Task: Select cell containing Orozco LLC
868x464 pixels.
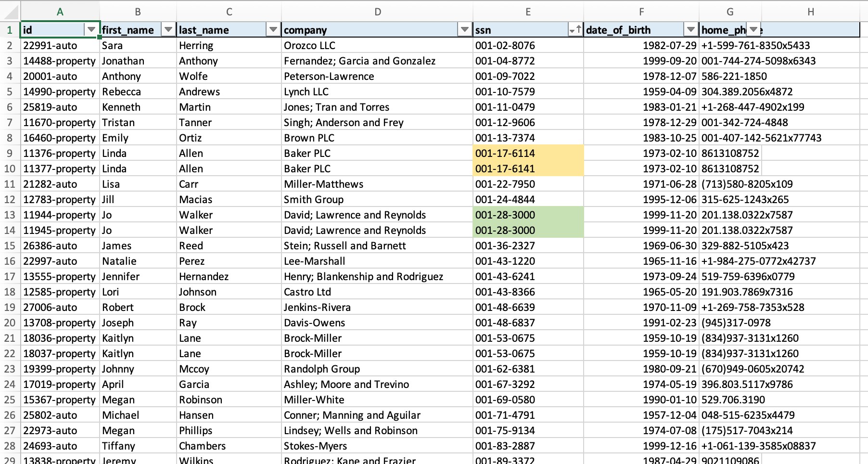Action: (377, 45)
